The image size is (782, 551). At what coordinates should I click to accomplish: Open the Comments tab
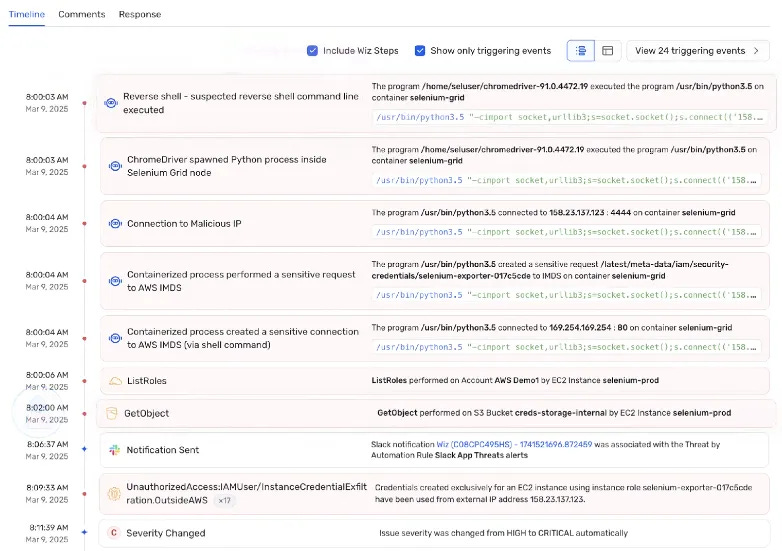tap(82, 14)
